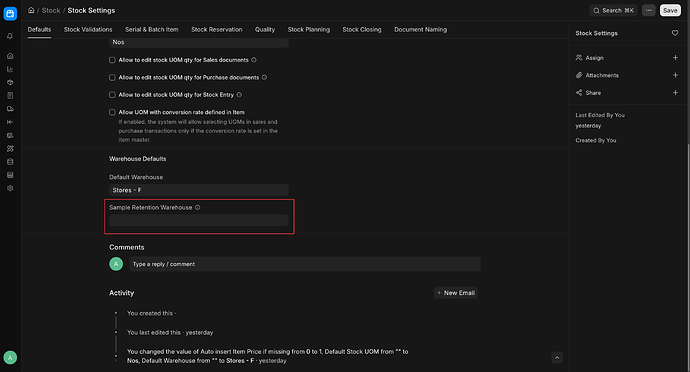Switch to the Stock Validations tab

pyautogui.click(x=88, y=29)
